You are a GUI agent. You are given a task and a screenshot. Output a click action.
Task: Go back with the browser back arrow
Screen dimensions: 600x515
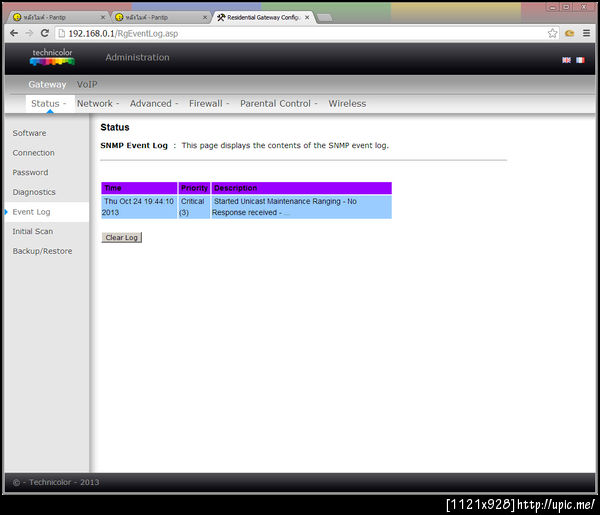14,33
